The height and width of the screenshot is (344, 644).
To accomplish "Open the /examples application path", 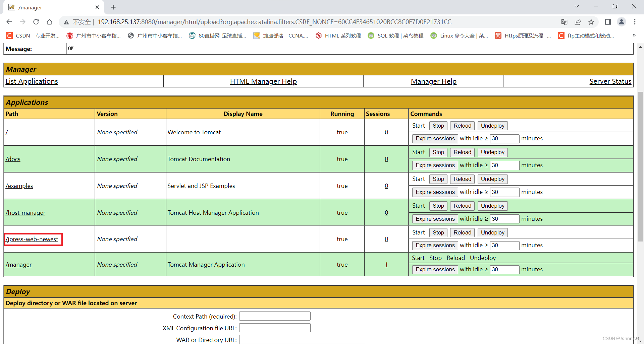I will [x=19, y=186].
